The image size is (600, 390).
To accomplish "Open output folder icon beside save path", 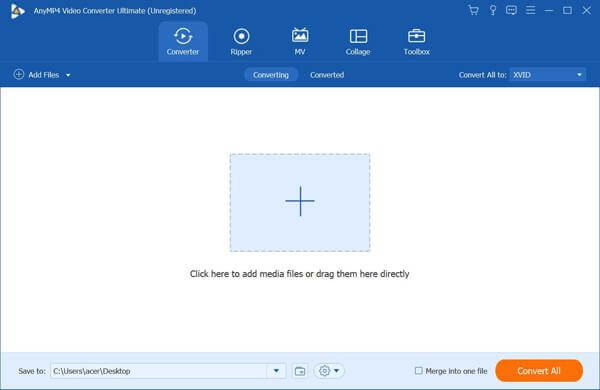I will (300, 371).
